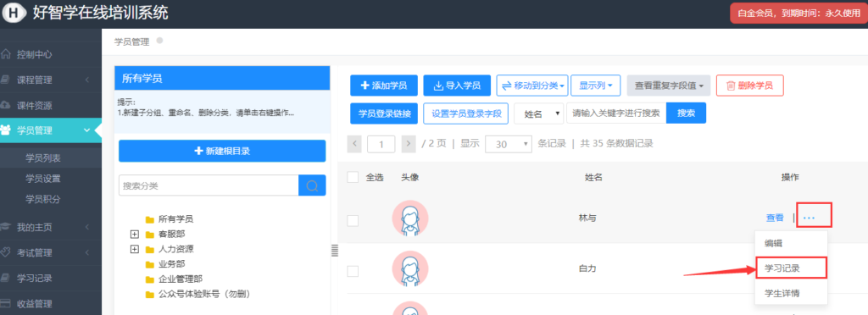Image resolution: width=868 pixels, height=315 pixels.
Task: Click the 导入学员 button
Action: [x=457, y=86]
